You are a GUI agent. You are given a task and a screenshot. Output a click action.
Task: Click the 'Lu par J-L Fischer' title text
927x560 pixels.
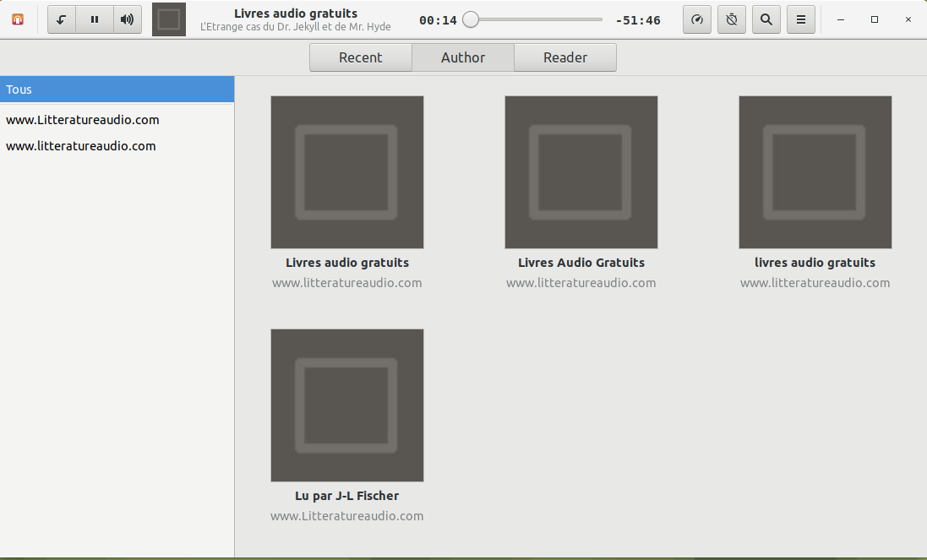coord(347,496)
